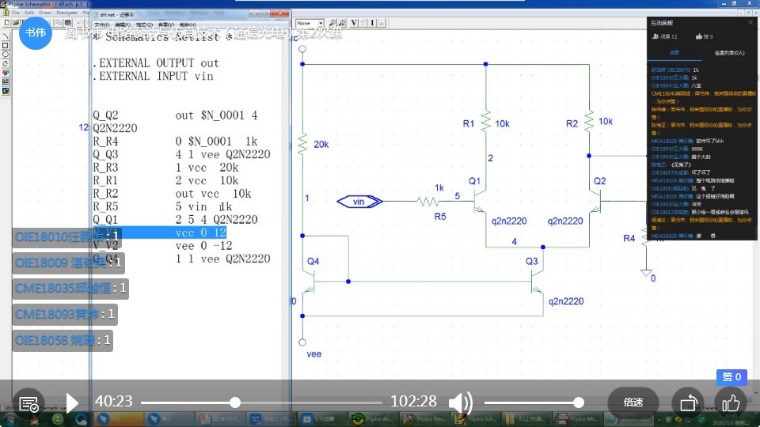Open the 文件 menu in Notepad window

point(102,25)
